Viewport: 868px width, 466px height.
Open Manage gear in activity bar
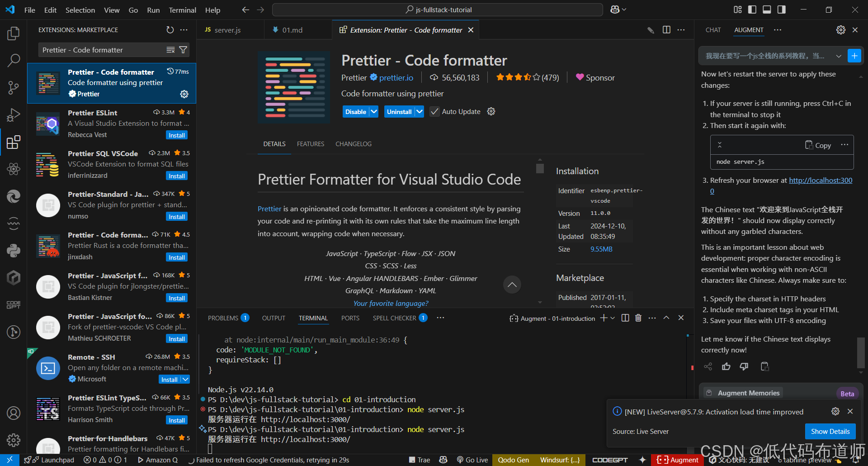tap(14, 440)
